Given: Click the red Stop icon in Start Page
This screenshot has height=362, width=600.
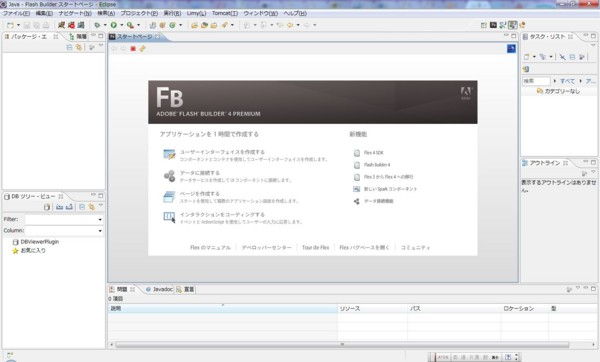Looking at the screenshot, I should [x=133, y=49].
